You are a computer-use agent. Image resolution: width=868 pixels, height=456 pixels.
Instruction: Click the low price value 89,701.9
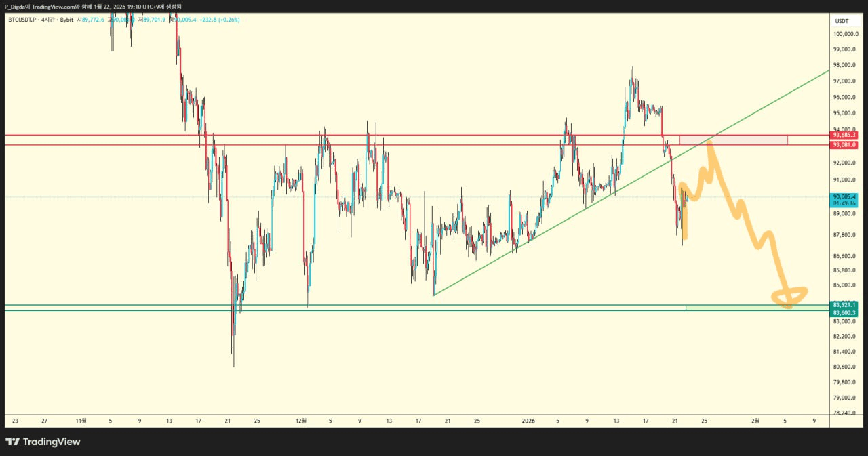(x=154, y=20)
